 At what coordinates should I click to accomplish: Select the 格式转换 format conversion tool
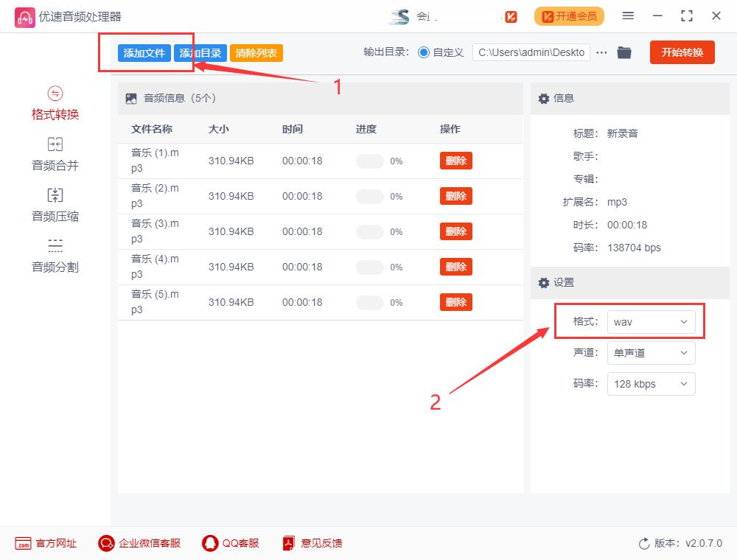[55, 102]
